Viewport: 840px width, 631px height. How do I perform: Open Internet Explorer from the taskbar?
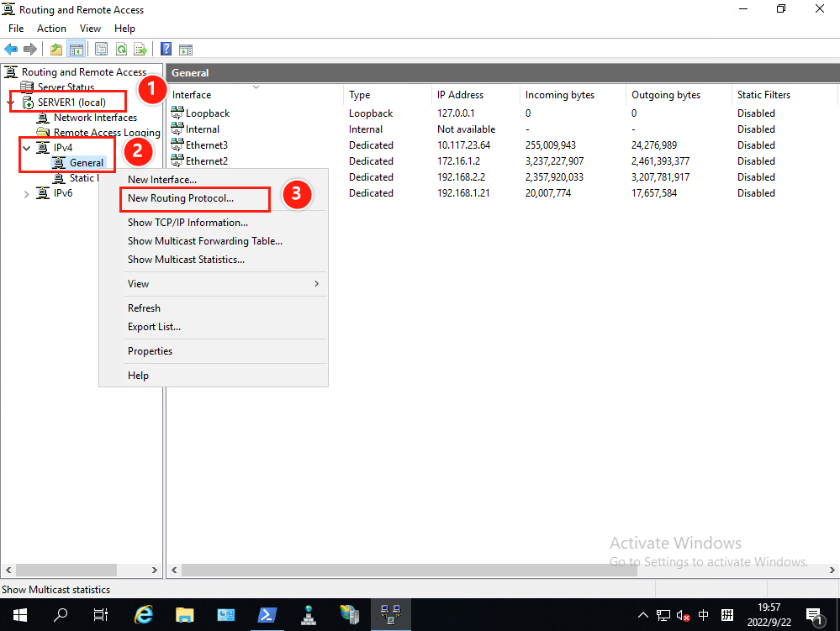click(144, 614)
